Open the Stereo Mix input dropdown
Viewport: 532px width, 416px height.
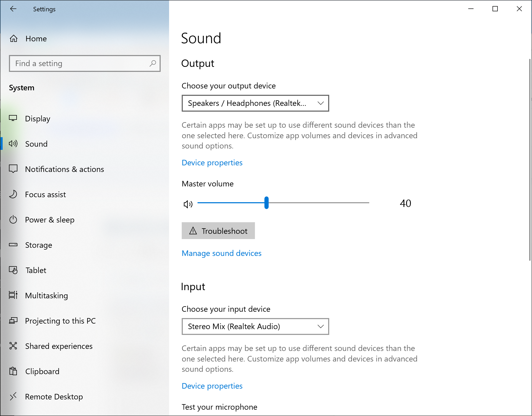(255, 326)
